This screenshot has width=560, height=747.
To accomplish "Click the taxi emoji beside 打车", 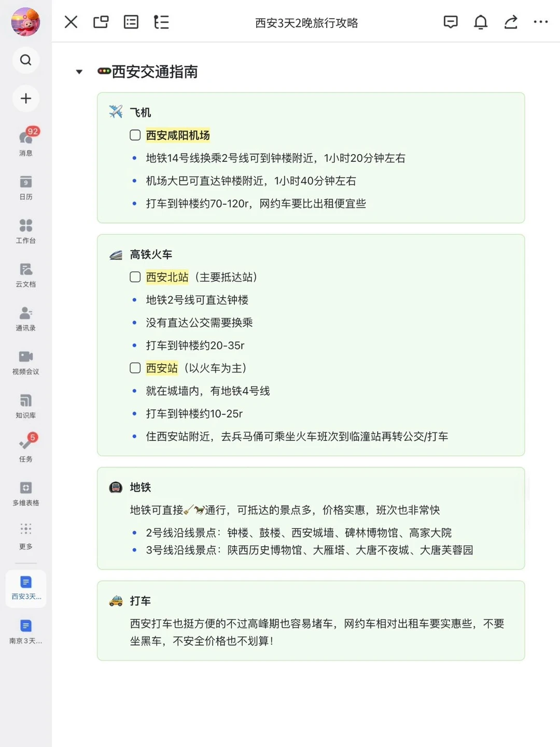I will (116, 601).
